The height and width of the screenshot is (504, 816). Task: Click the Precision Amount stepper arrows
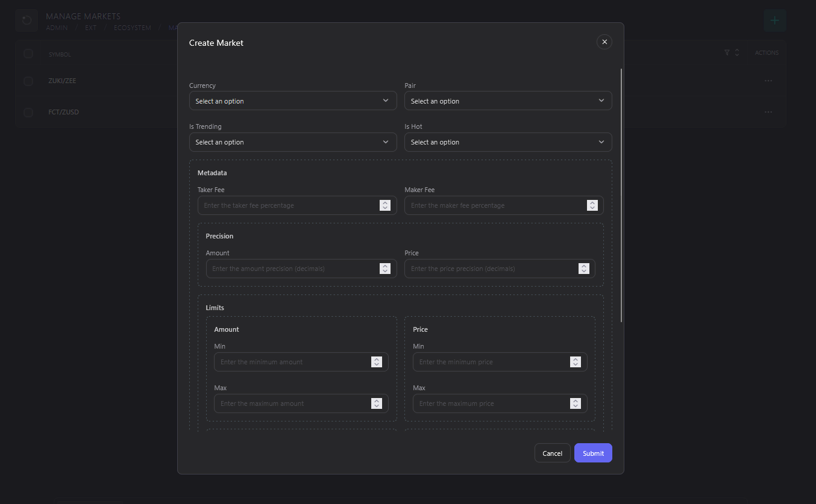point(385,269)
